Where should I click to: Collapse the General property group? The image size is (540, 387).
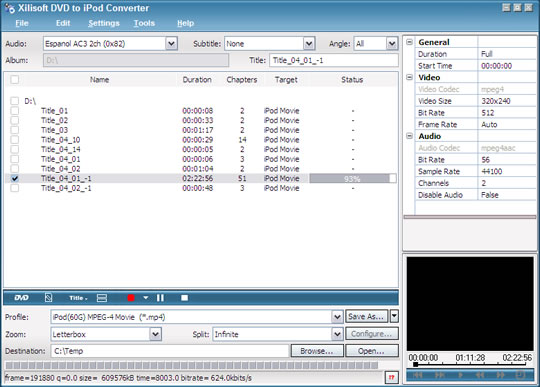(409, 42)
